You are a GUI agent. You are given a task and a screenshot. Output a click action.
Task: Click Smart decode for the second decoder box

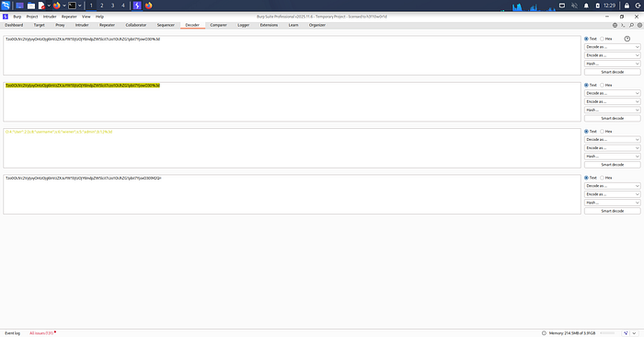(613, 119)
